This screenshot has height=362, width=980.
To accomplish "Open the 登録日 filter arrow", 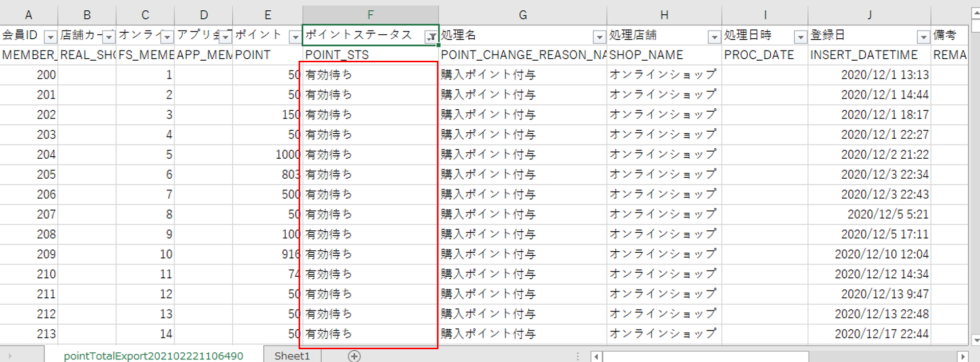I will click(x=923, y=37).
